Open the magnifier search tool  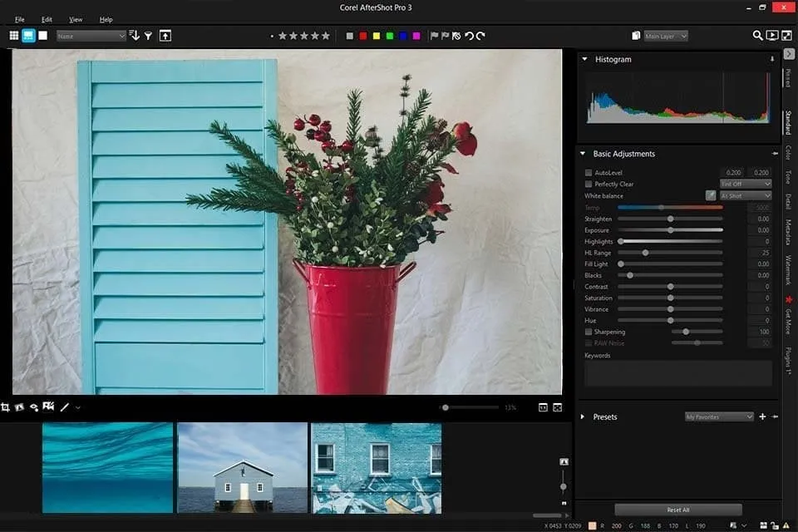coord(757,36)
